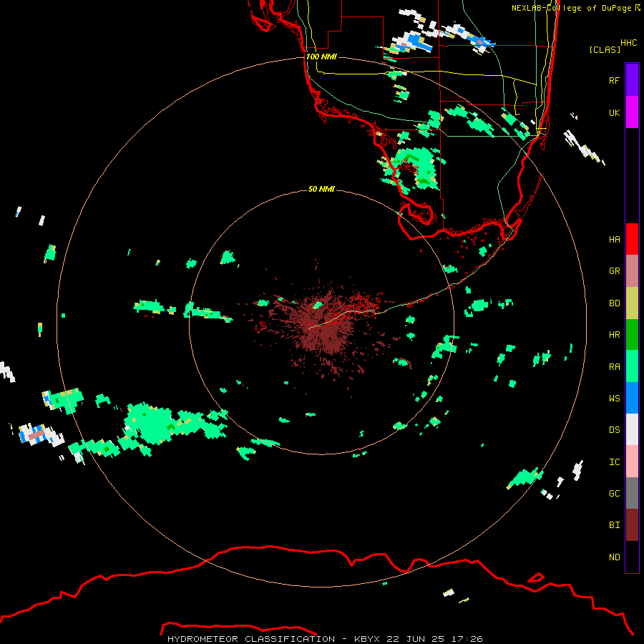The width and height of the screenshot is (644, 644).
Task: Click the 50 NMI range ring label
Action: click(321, 189)
